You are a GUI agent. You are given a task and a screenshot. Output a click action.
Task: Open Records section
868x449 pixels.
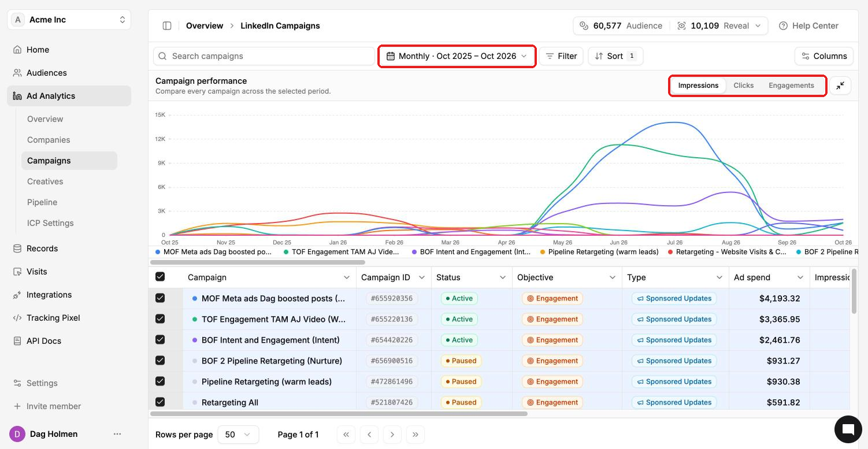click(x=69, y=248)
